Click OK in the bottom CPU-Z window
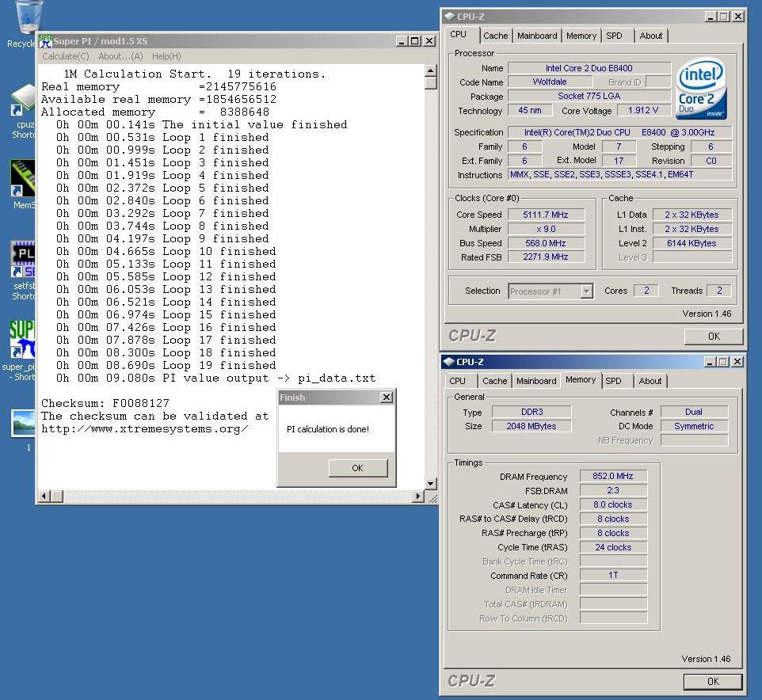 713,681
